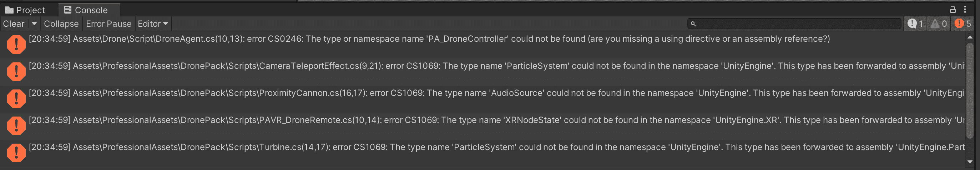Click the error icon for DroneAgent.cs
This screenshot has height=170, width=980.
[x=16, y=45]
